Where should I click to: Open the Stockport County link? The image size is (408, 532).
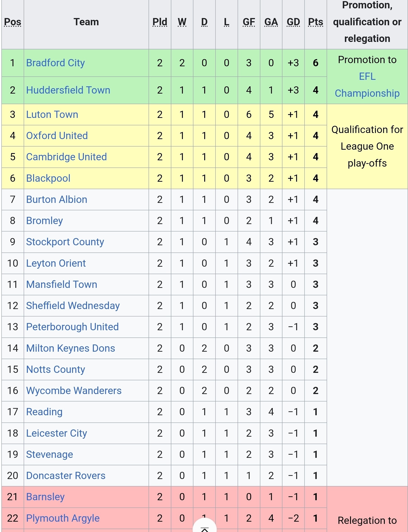click(65, 242)
